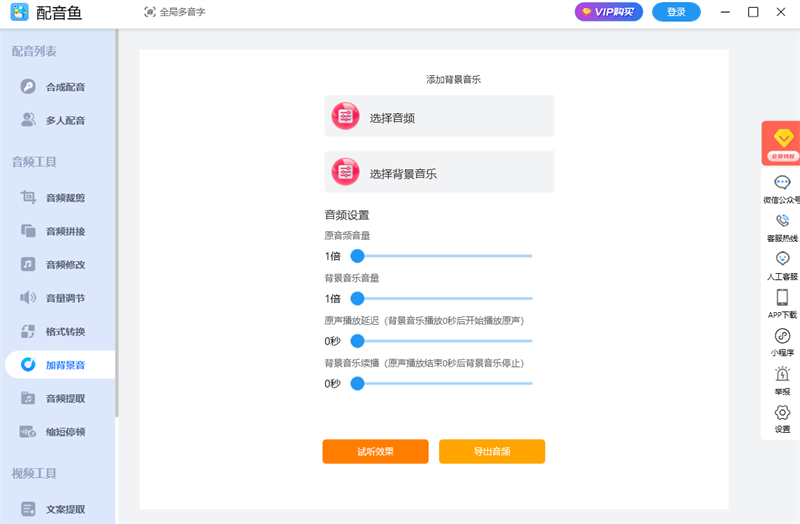The height and width of the screenshot is (524, 800).
Task: Toggle the 全局多音字 option in title bar
Action: [179, 12]
